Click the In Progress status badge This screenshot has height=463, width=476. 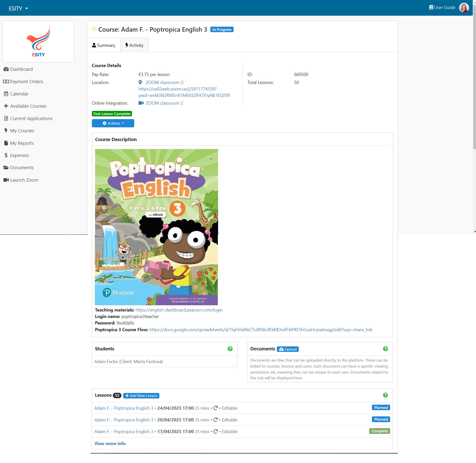click(x=222, y=30)
